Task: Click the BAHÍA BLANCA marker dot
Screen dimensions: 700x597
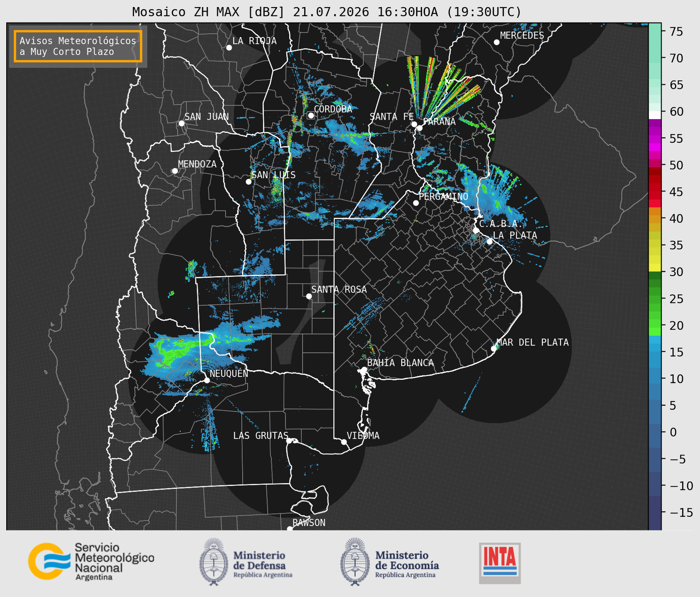Action: [364, 369]
